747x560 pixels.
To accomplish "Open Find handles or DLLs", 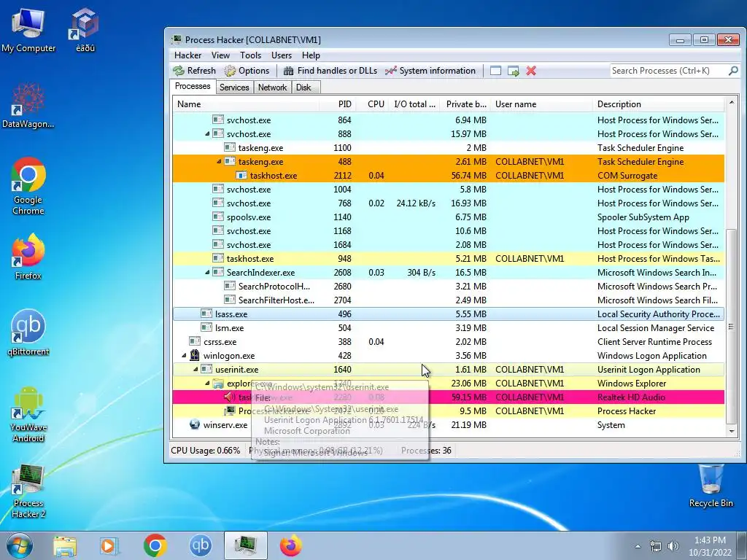I will 330,71.
